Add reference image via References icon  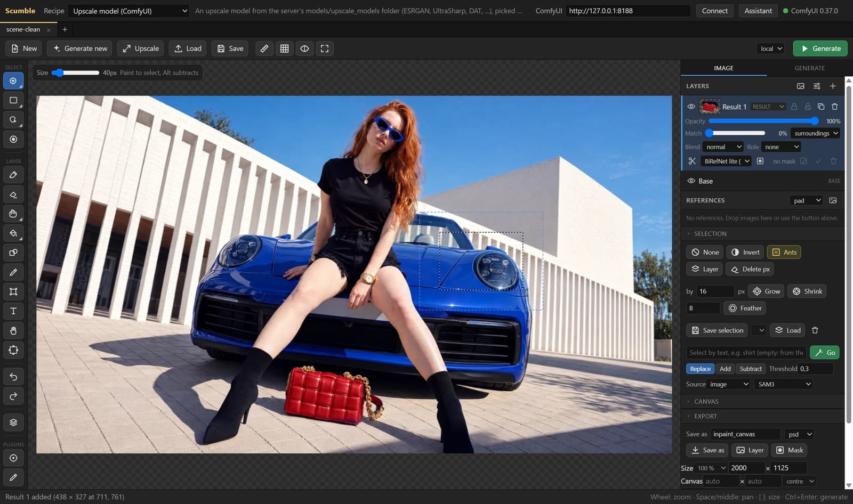833,200
